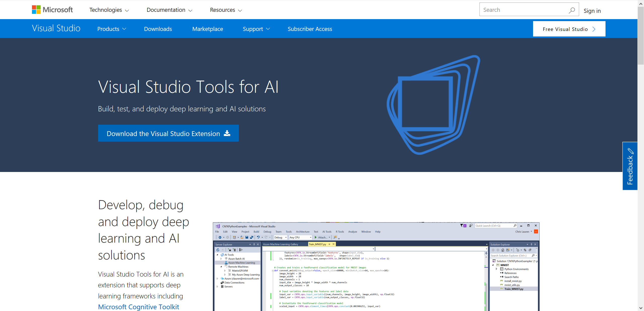Click the Free Visual Studio button

[569, 29]
